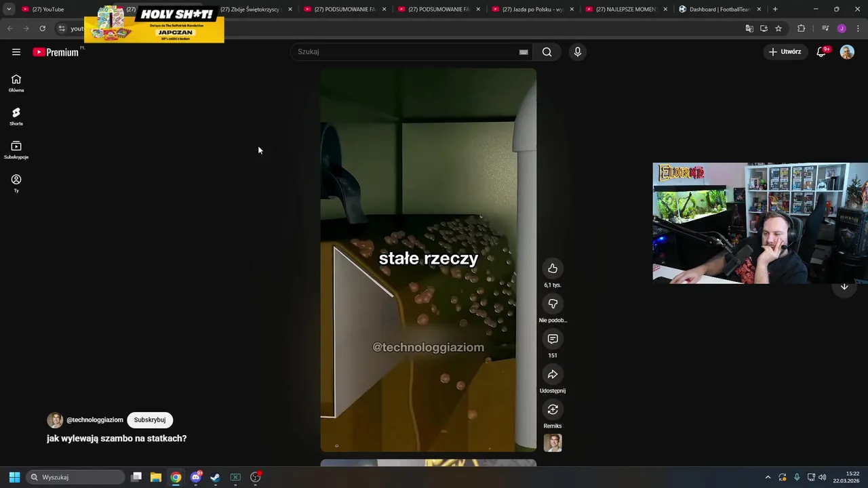868x488 pixels.
Task: Click the Utwórz create button
Action: coord(785,52)
